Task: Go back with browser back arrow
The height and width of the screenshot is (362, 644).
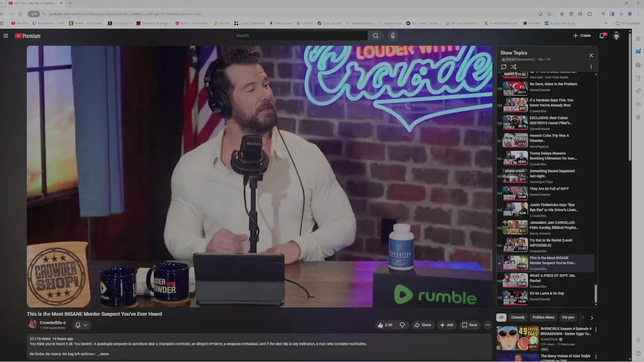Action: tap(4, 14)
